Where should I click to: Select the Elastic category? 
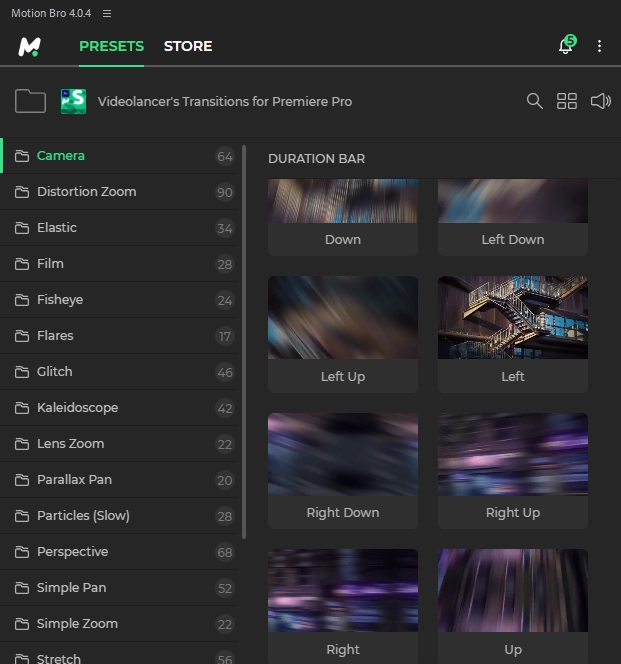click(x=120, y=228)
